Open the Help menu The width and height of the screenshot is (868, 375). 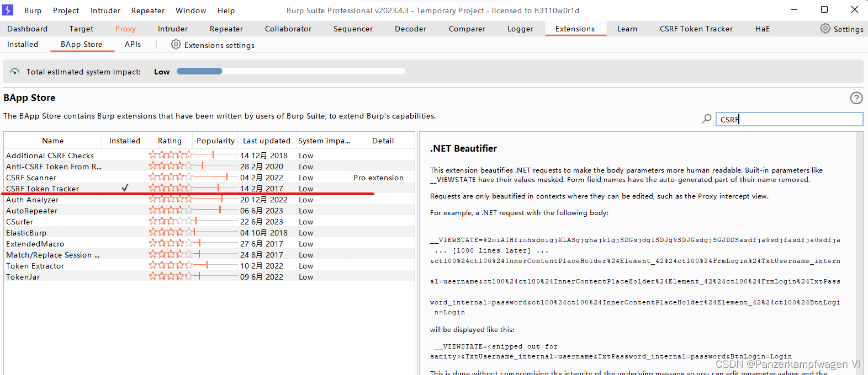[x=226, y=10]
